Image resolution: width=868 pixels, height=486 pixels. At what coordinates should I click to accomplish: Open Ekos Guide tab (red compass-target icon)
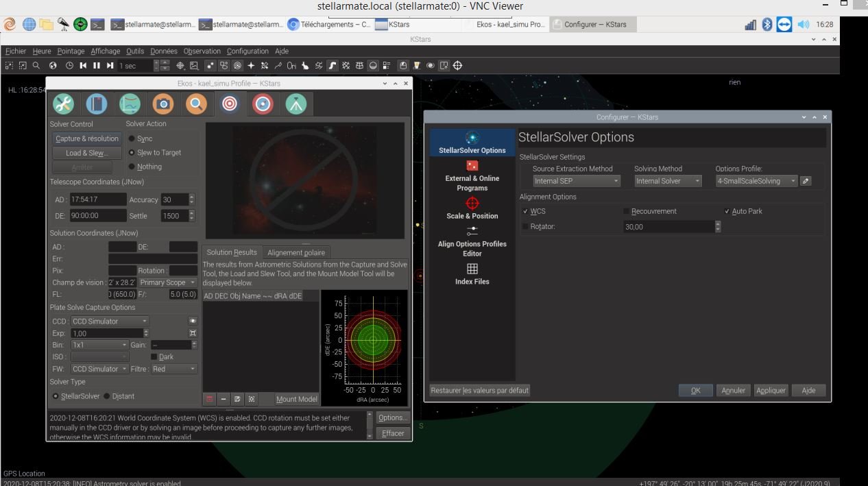263,104
